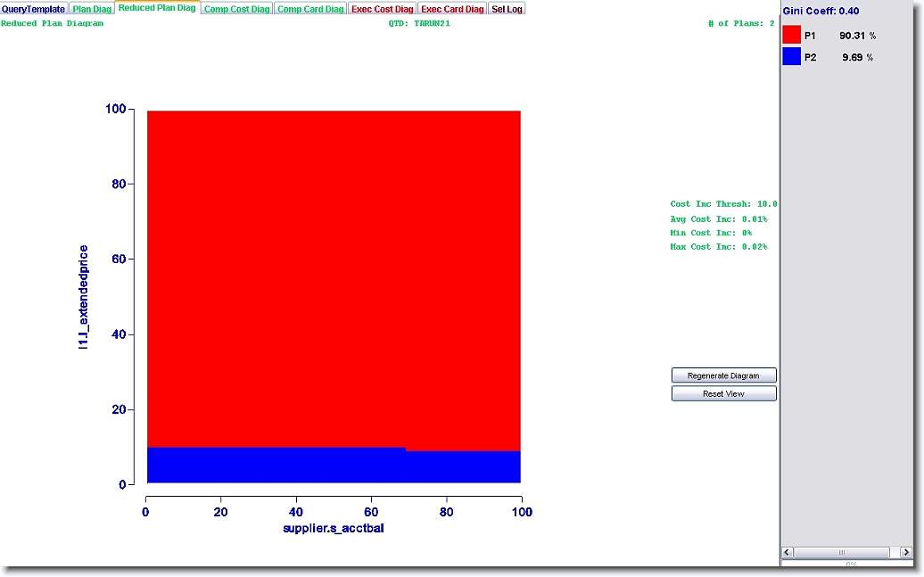Pick the red P1 legend swatch

coord(791,36)
